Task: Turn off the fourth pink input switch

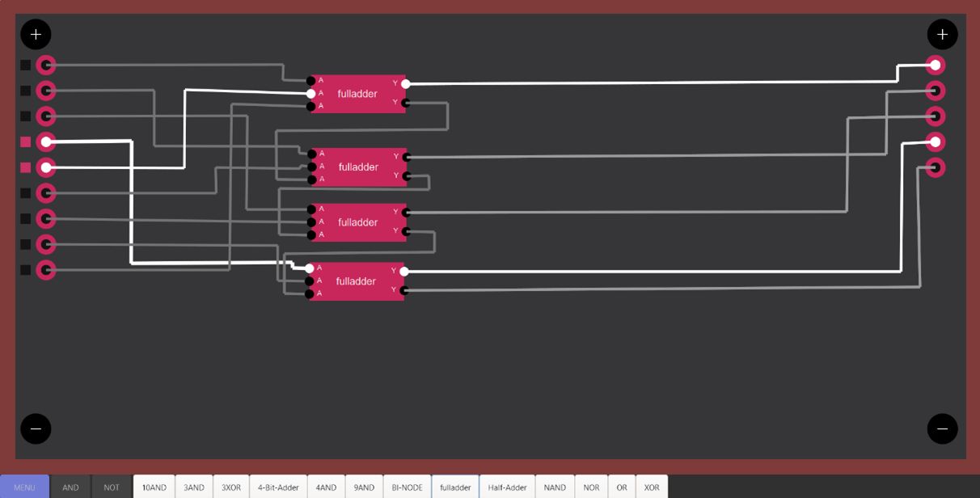Action: [x=46, y=142]
